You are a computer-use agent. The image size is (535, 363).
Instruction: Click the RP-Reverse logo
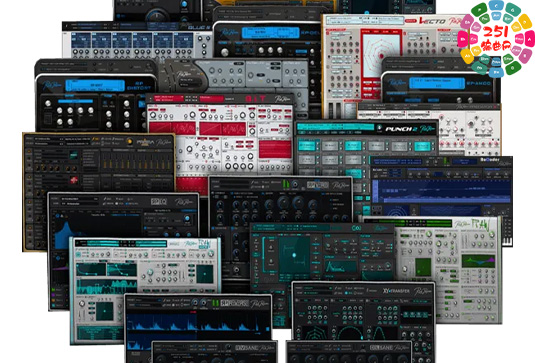coord(234,303)
